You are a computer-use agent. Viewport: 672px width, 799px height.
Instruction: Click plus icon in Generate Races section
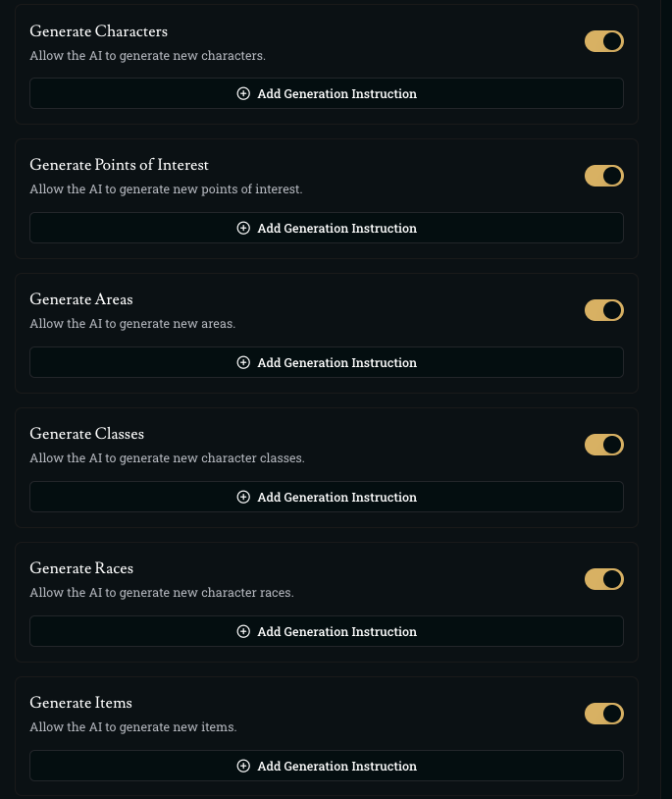(243, 632)
